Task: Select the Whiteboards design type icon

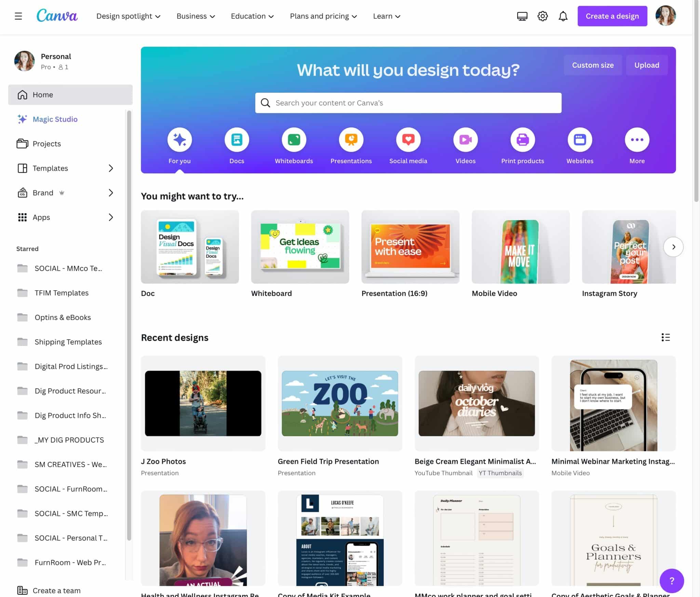Action: [294, 140]
